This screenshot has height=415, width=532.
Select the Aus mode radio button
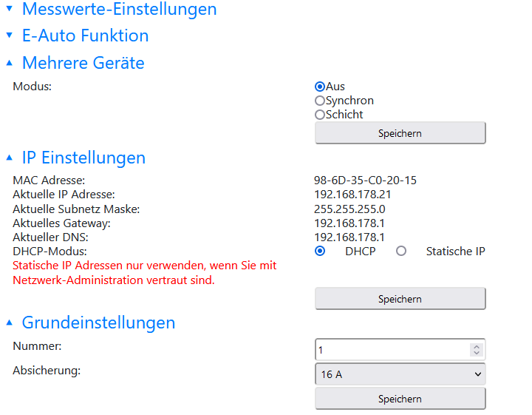tap(320, 87)
